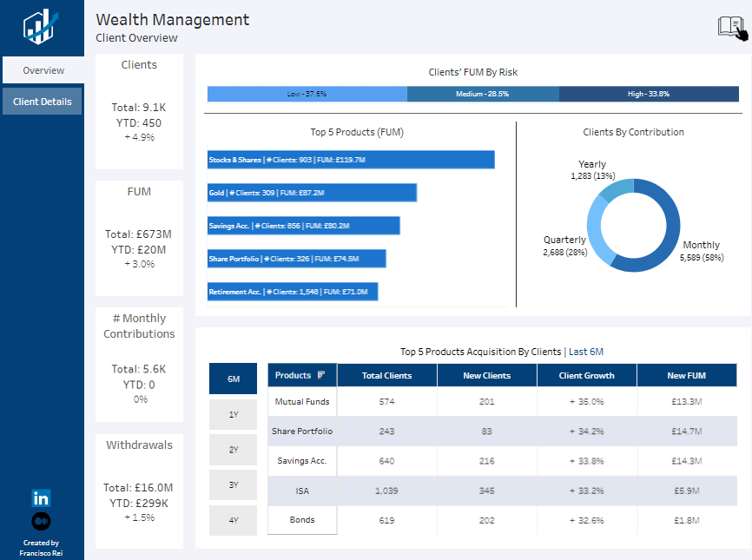Open the LinkedIn profile icon

coord(41,498)
